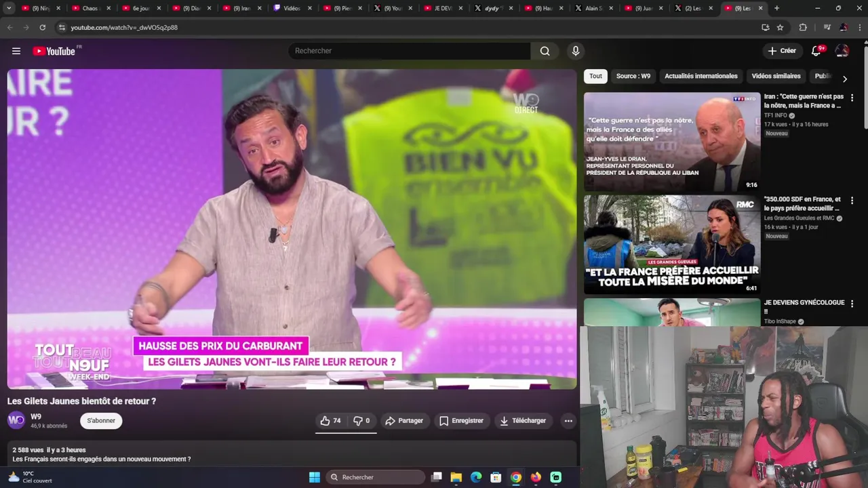Open Task View on the taskbar
The height and width of the screenshot is (488, 868).
click(x=437, y=477)
